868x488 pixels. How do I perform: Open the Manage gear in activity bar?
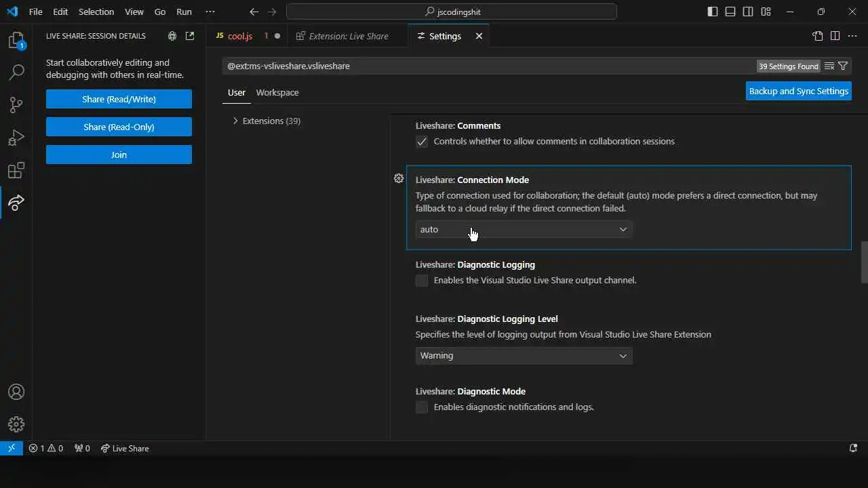pyautogui.click(x=16, y=424)
